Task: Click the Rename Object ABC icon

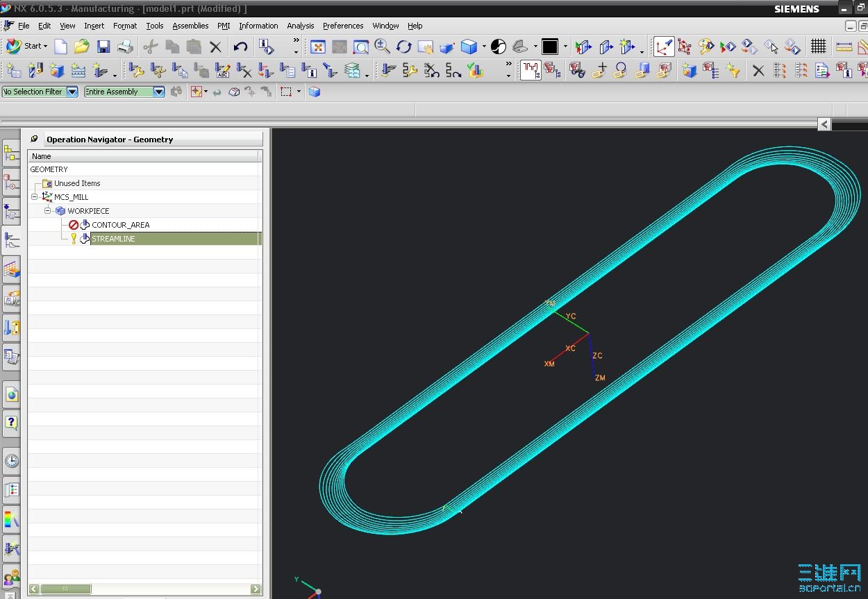Action: pos(223,70)
